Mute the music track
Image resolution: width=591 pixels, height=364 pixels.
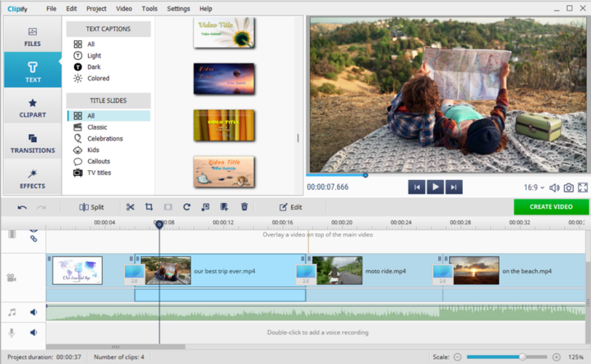pos(33,312)
